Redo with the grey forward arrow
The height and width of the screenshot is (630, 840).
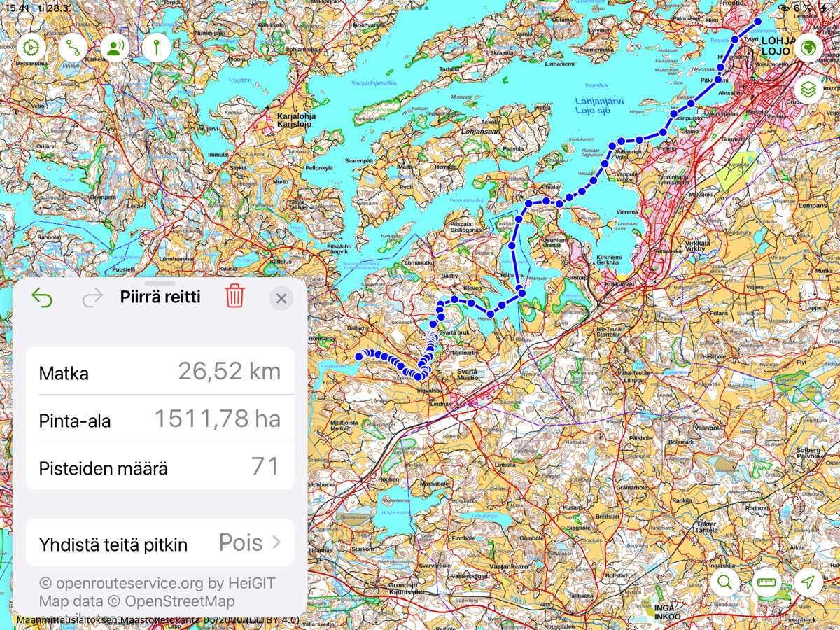coord(92,299)
